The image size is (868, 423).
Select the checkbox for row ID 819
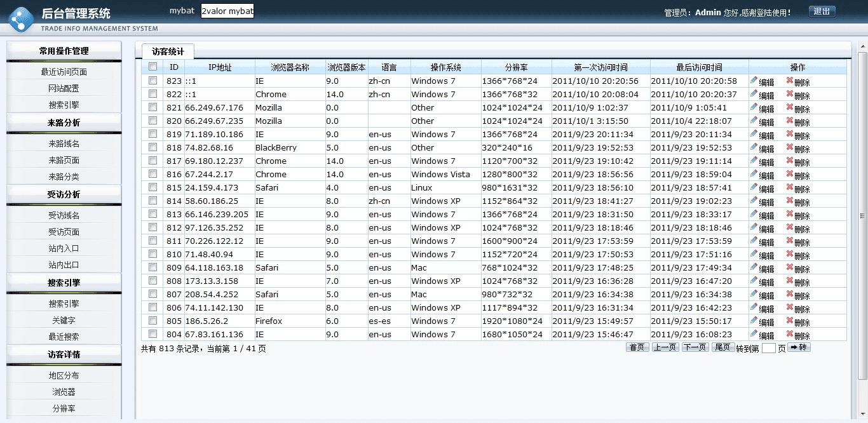pos(153,134)
